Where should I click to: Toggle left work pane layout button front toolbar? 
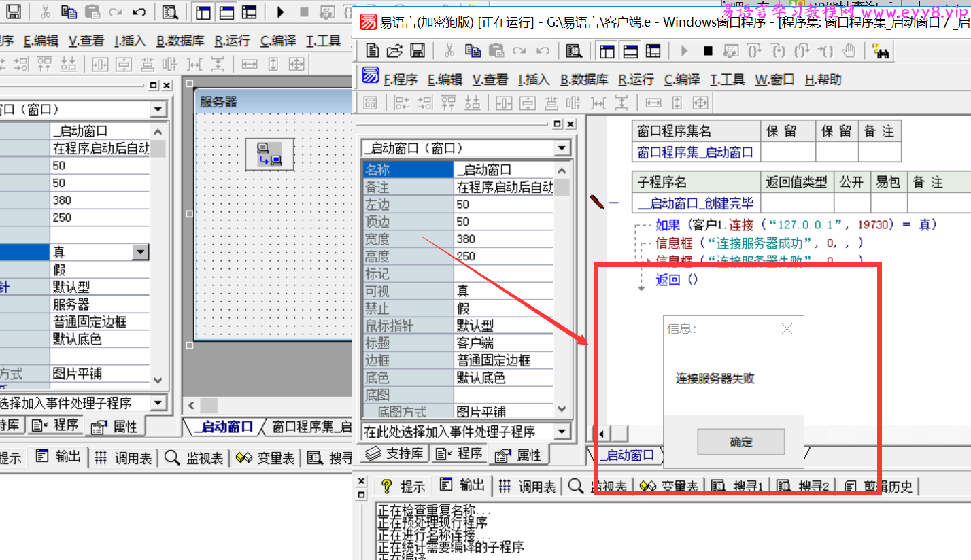(x=607, y=51)
